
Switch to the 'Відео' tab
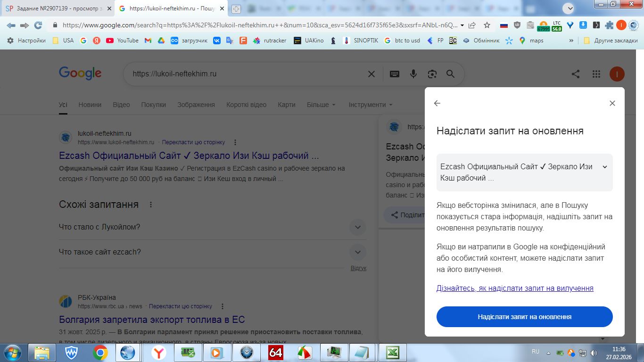[121, 105]
